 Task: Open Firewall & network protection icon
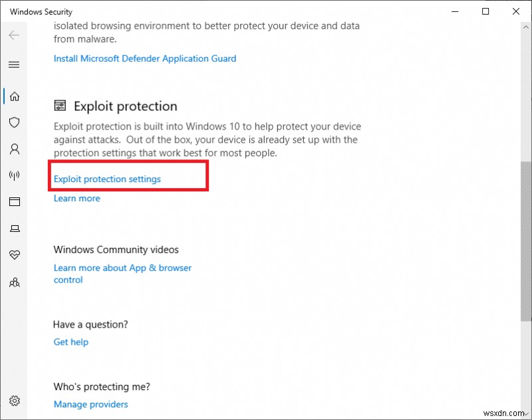[14, 175]
